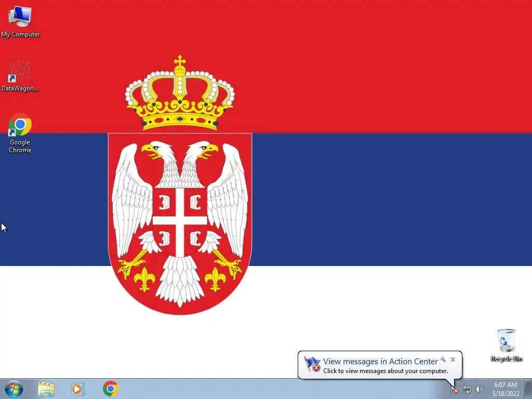Image resolution: width=532 pixels, height=399 pixels.
Task: Click 'View messages in Action Center' link
Action: [x=380, y=362]
